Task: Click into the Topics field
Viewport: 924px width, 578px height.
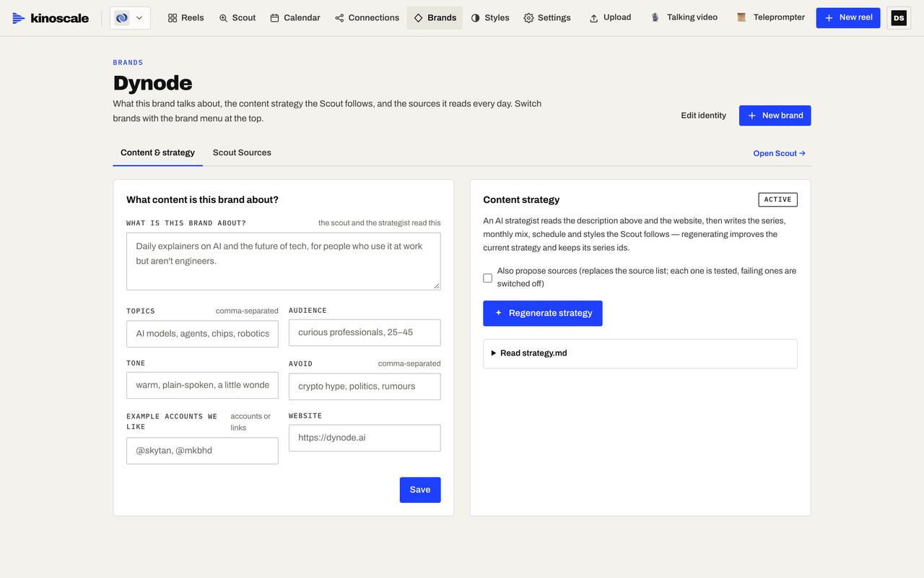Action: (202, 334)
